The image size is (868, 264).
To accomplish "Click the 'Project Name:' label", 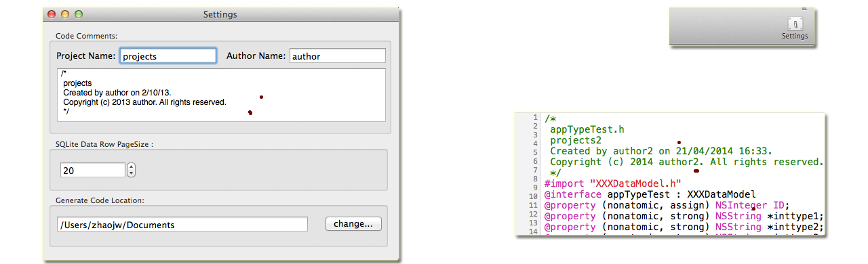I will [85, 56].
